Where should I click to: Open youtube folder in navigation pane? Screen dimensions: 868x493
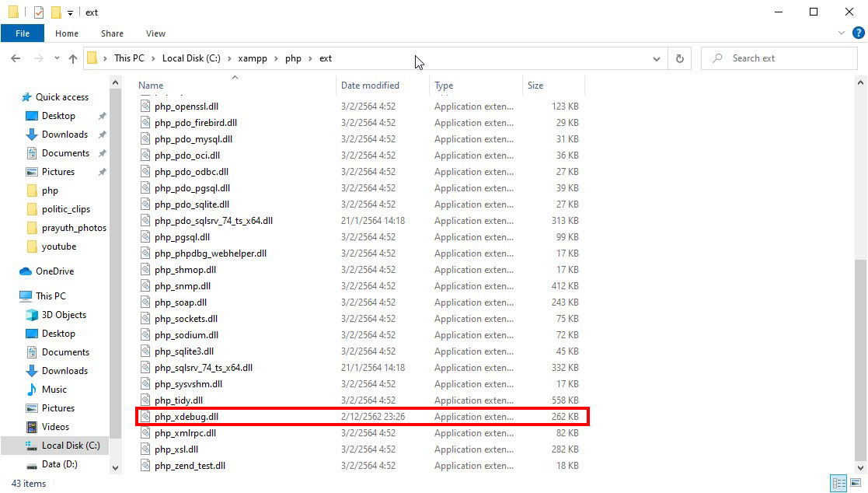59,247
